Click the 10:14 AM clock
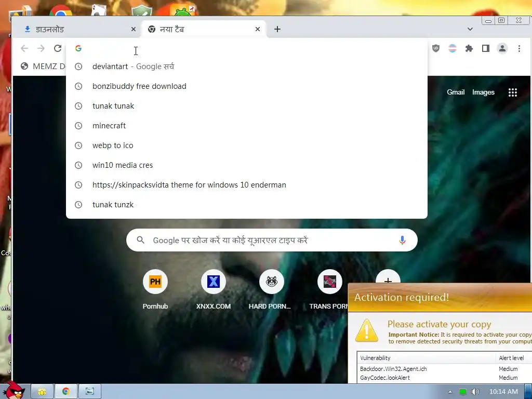The height and width of the screenshot is (399, 532). pos(503,392)
